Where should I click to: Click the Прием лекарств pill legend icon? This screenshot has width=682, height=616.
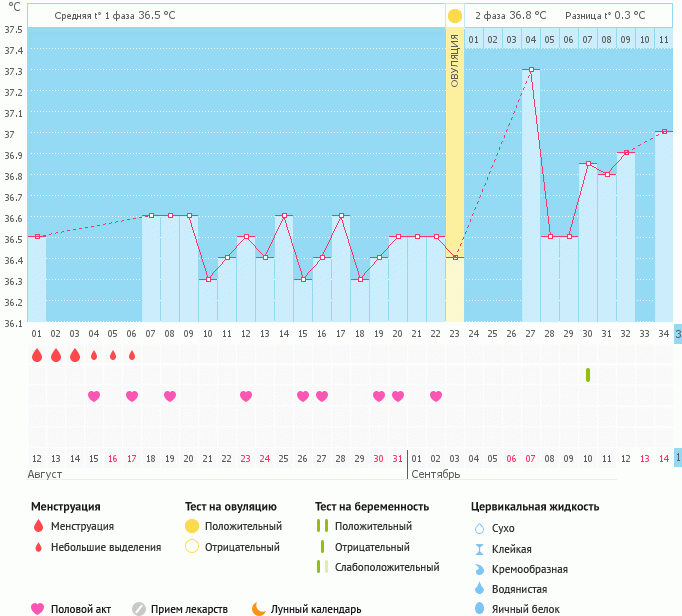click(139, 608)
